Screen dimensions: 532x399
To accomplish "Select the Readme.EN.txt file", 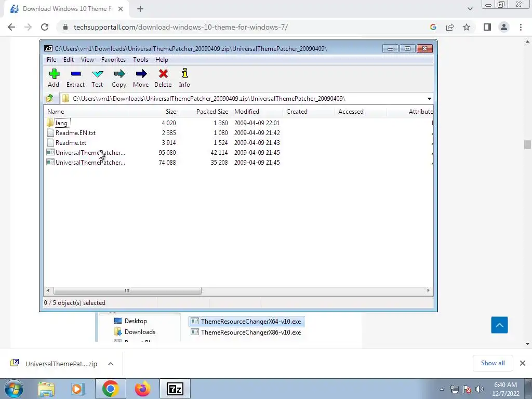I will coord(75,132).
